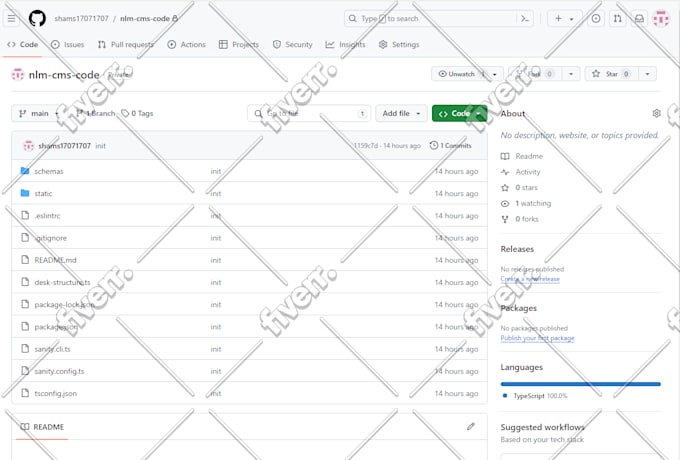Screen dimensions: 680x460
Task: Open the sanity.cli.ts file
Action: (x=52, y=349)
